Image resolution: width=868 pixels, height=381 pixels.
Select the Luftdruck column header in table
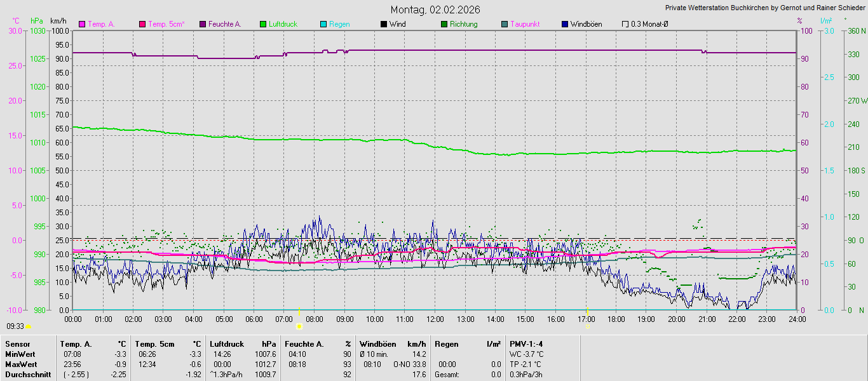pos(227,344)
